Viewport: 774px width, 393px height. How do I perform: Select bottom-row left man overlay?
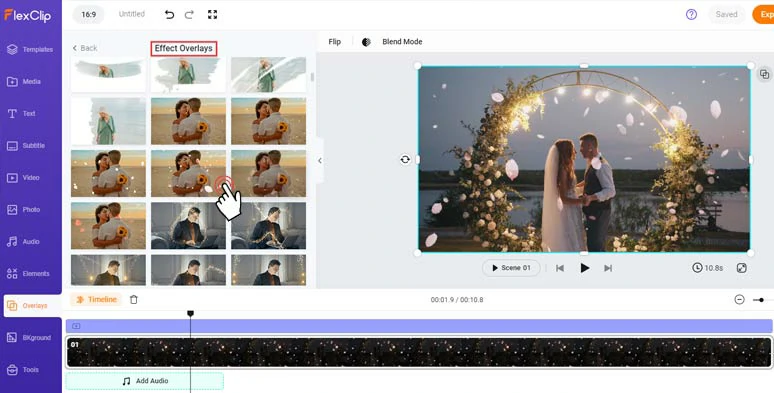[x=108, y=270]
